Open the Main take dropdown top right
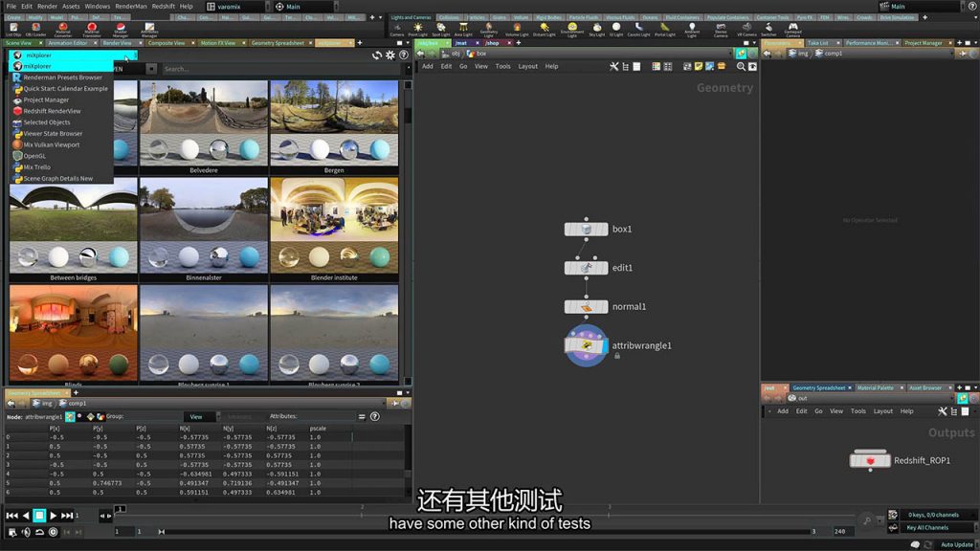 tap(924, 7)
